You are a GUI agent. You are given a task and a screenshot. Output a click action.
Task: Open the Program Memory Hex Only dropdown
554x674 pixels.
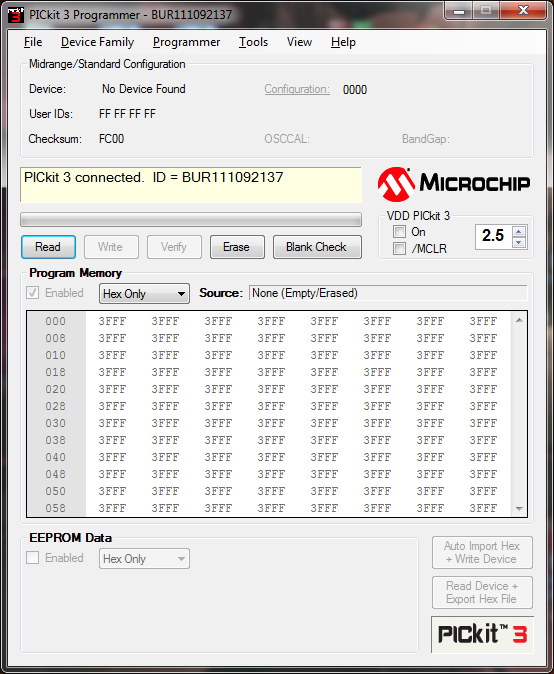tap(144, 294)
